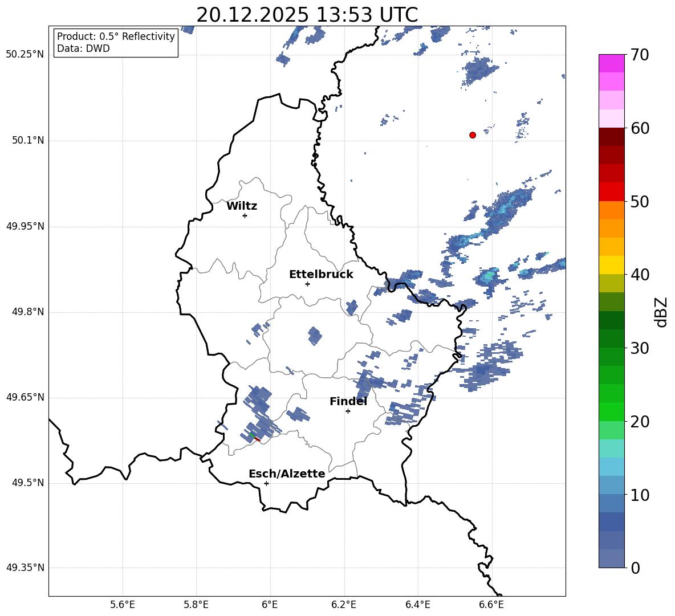This screenshot has height=616, width=675.
Task: Click the dark maroon colorbar segment below 60
Action: coord(611,137)
